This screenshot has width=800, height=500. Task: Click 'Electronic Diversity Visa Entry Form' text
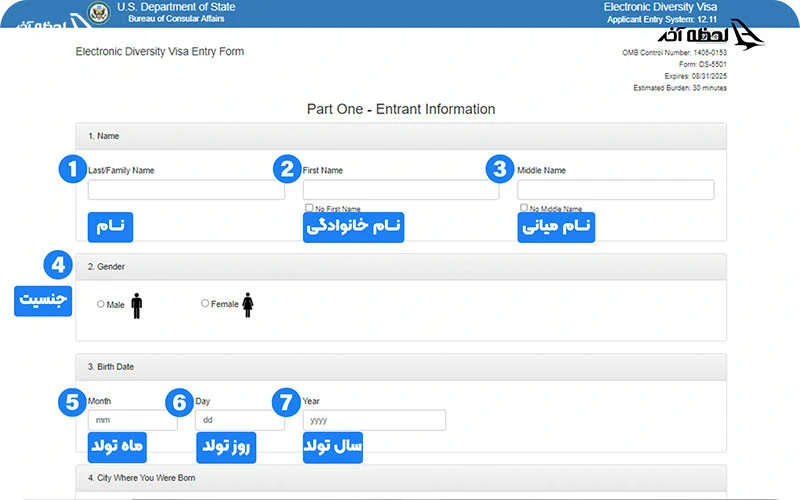click(160, 52)
